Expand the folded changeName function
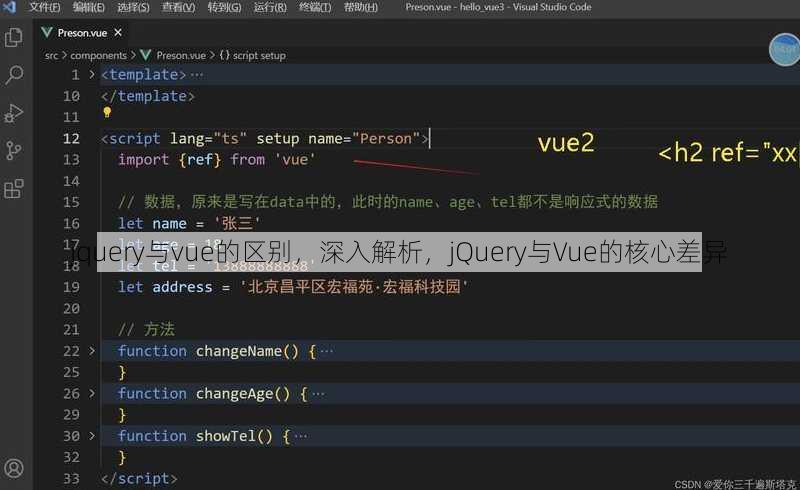The width and height of the screenshot is (800, 490). coord(92,351)
